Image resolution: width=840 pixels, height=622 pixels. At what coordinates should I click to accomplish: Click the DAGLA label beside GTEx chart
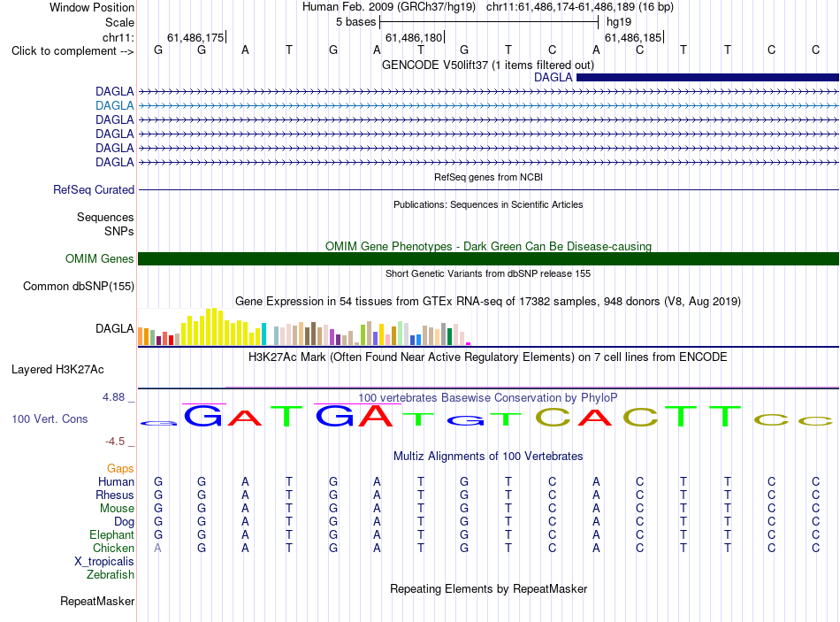point(115,328)
